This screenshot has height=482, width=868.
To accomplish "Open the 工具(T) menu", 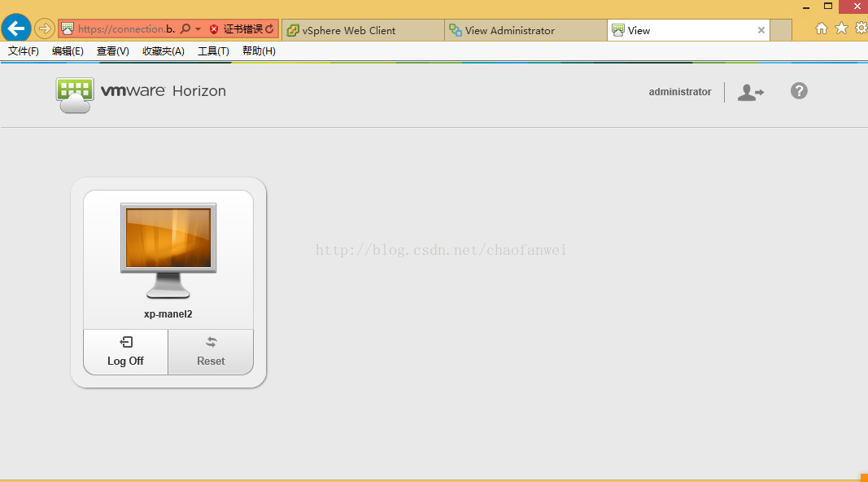I will point(213,51).
